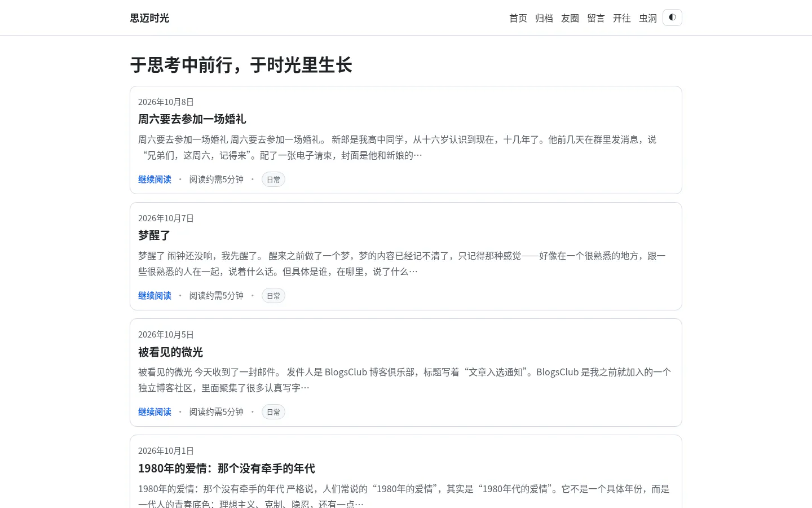Click 继续阅读 under the 梦醒了 post
Viewport: 812px width, 508px height.
pos(155,296)
